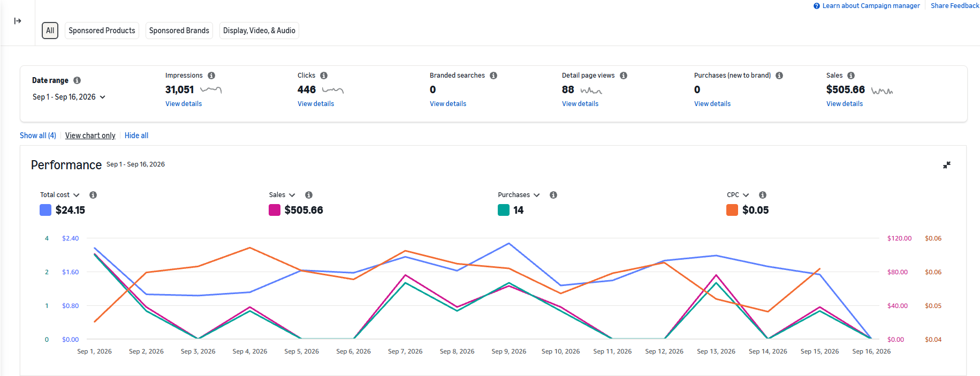This screenshot has width=980, height=376.
Task: Open View details under Impressions
Action: [x=184, y=104]
